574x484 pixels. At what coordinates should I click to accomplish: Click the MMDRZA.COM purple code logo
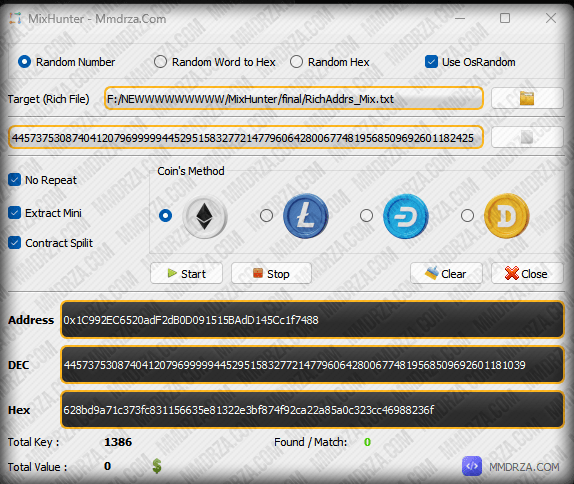coord(472,466)
